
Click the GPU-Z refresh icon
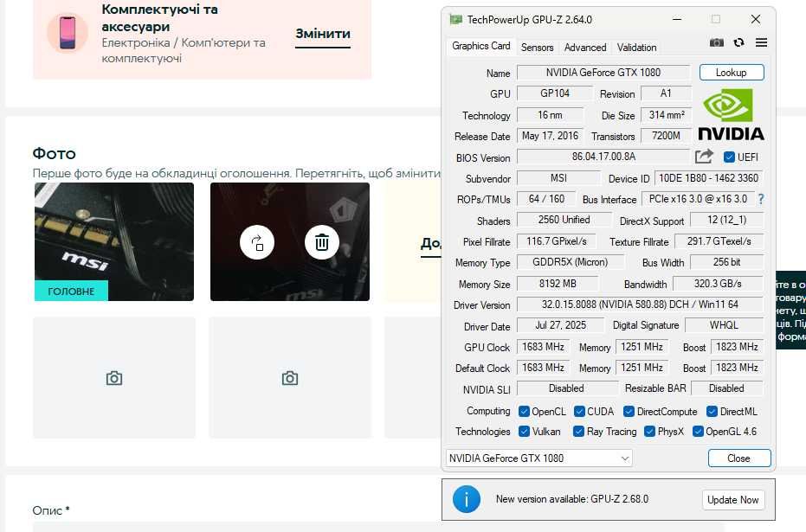(x=738, y=42)
